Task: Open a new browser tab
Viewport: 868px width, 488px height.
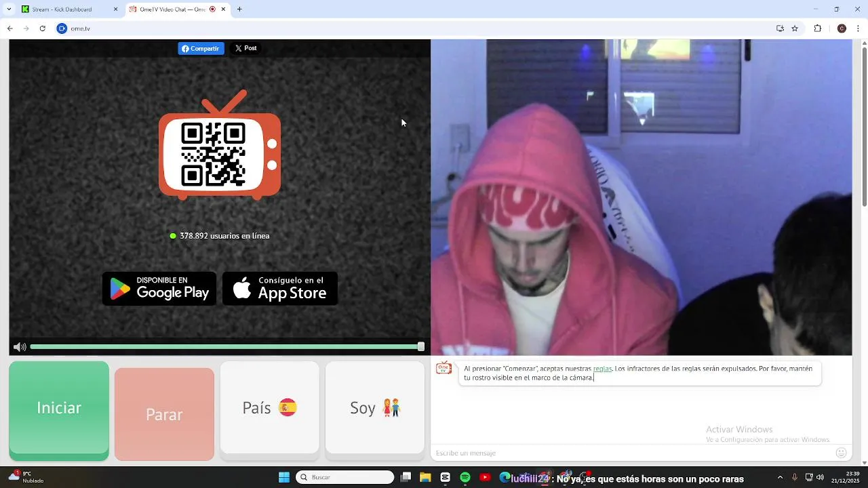Action: (239, 9)
